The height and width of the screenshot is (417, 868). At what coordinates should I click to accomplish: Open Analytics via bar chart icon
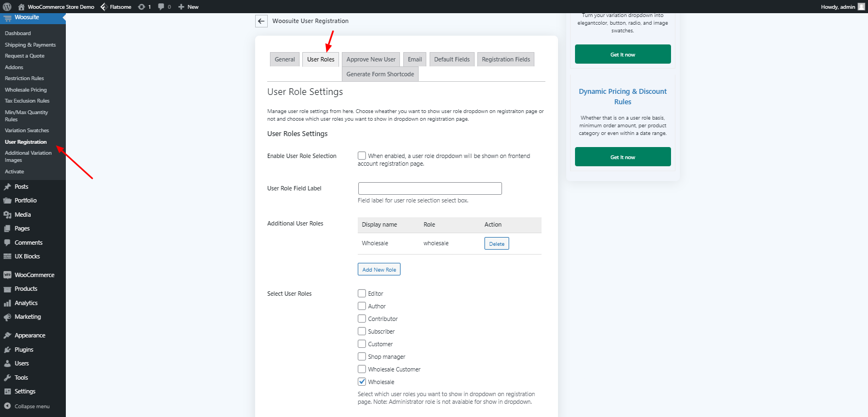click(7, 303)
